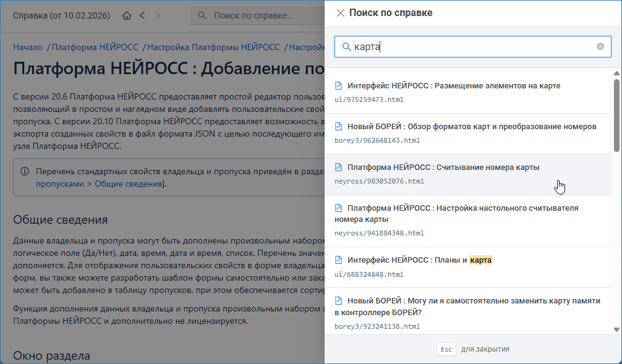Screen dimensions: 622x364
Task: Click breadcrumb "Платформа НЕЙРОСС"
Action: point(96,47)
